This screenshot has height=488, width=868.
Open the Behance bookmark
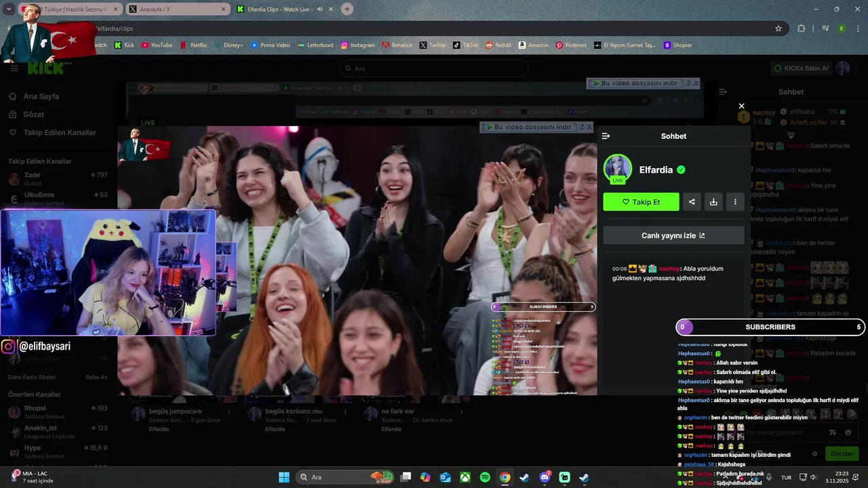coord(397,45)
